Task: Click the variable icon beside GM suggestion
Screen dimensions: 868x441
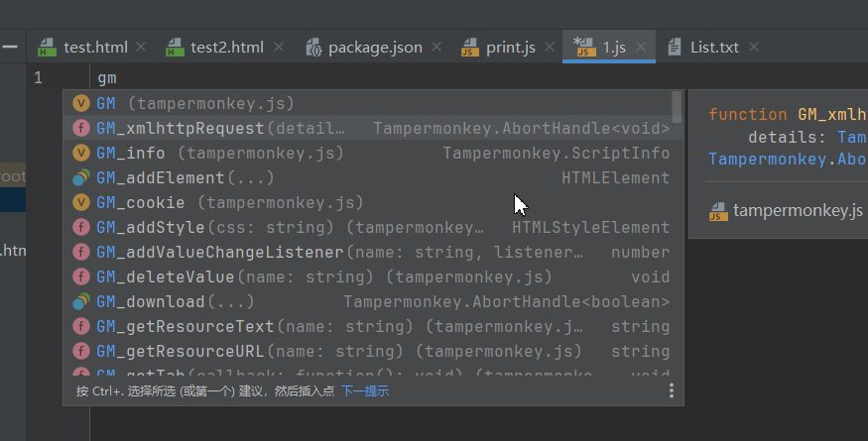Action: 81,103
